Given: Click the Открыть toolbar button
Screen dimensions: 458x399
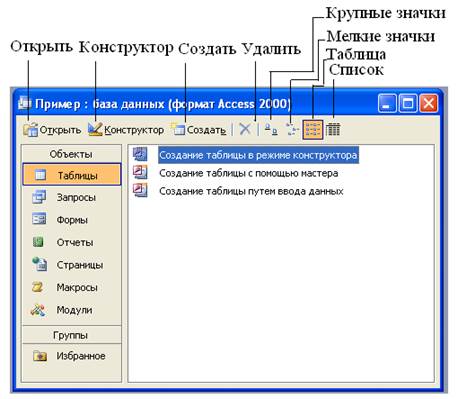Looking at the screenshot, I should click(x=52, y=130).
